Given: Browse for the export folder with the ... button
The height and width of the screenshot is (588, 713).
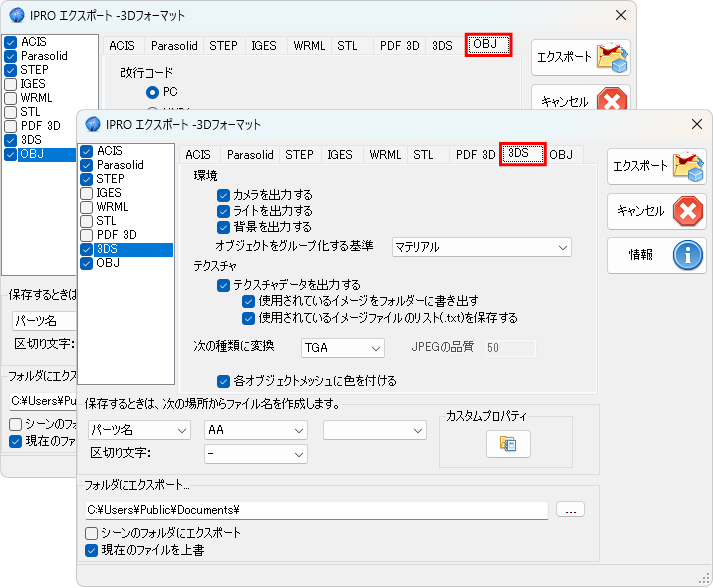Looking at the screenshot, I should [x=570, y=510].
